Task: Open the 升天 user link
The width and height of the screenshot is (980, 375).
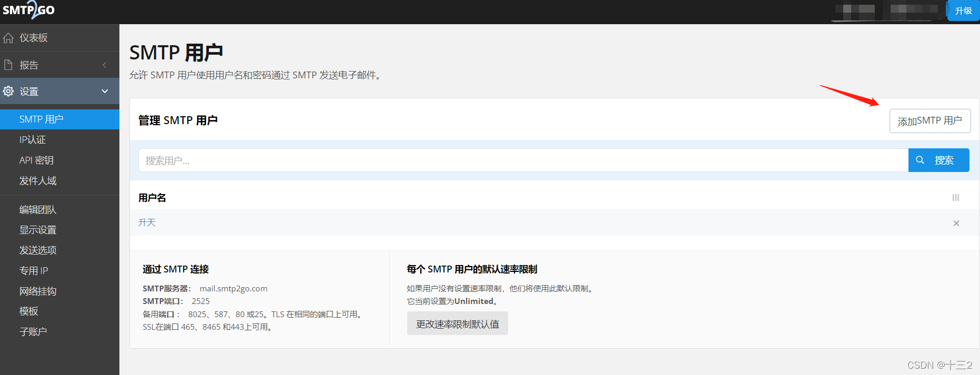Action: pos(147,222)
